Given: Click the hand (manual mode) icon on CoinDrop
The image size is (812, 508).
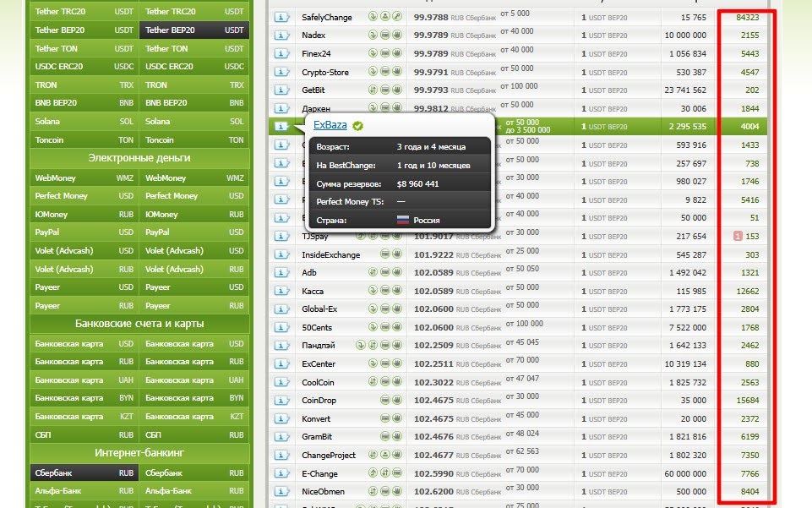Looking at the screenshot, I should click(x=397, y=400).
